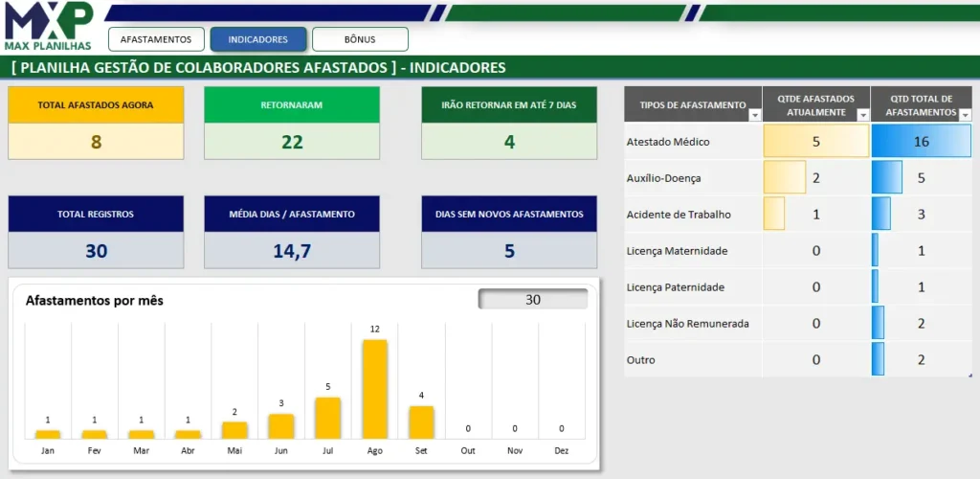The height and width of the screenshot is (479, 980).
Task: Click the Jan bar in chart
Action: [48, 434]
